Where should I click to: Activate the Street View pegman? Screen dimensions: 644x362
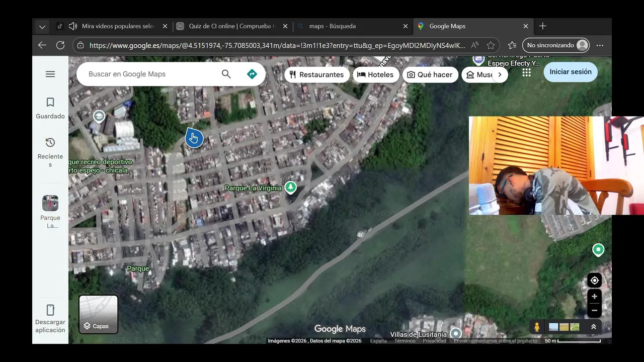pos(537,327)
